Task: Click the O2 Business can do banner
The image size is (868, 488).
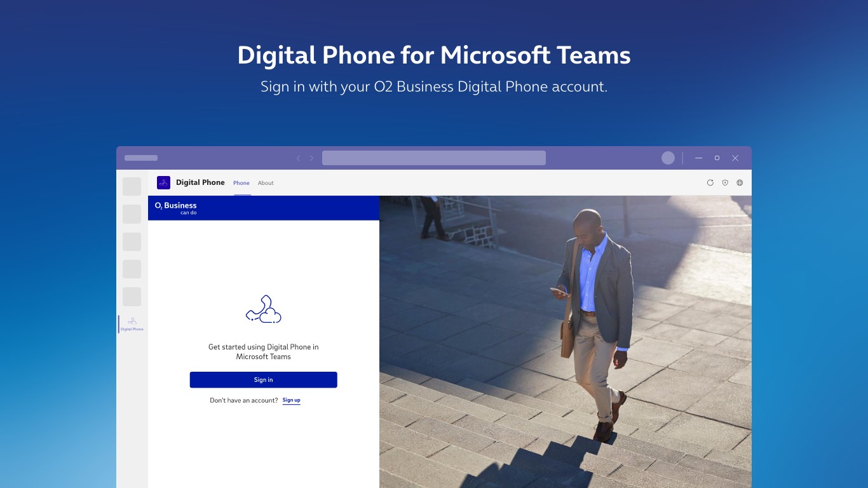Action: click(x=264, y=208)
